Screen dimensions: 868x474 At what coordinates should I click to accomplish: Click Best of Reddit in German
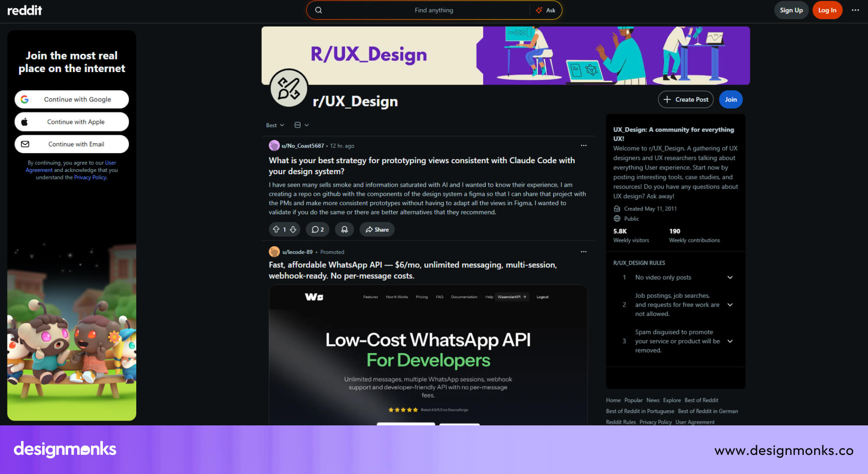coord(707,411)
